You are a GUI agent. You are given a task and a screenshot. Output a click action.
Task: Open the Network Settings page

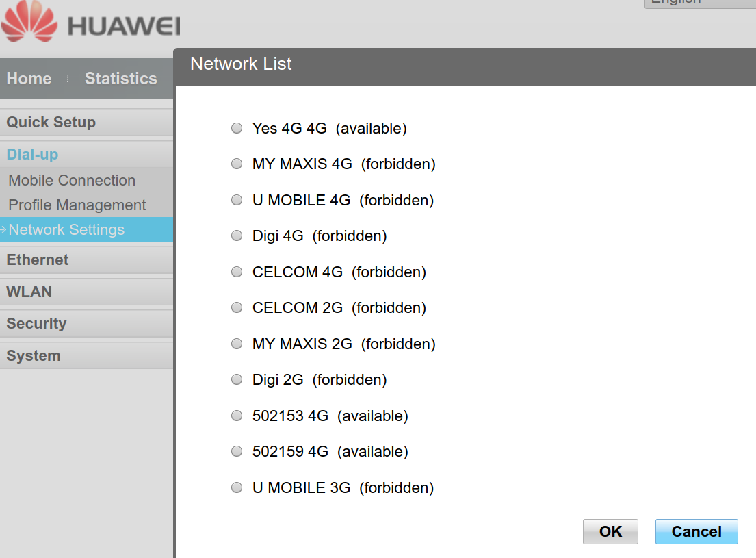(x=87, y=229)
